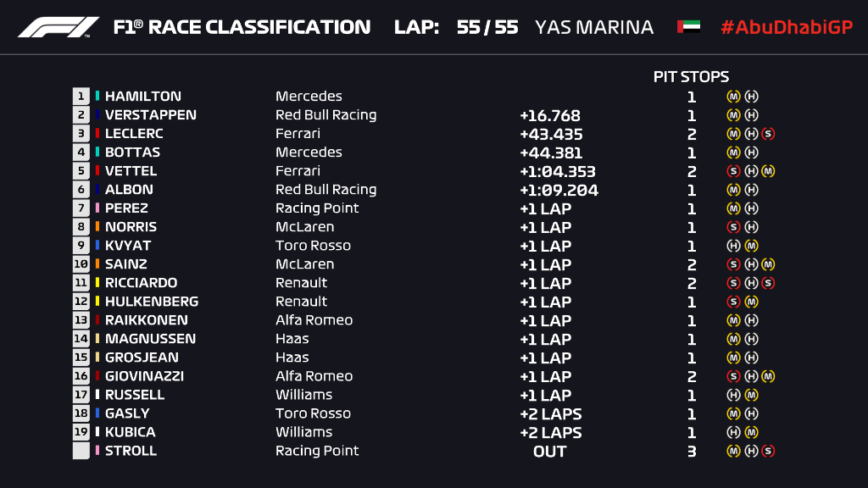
Task: Click Kvyat's hard tyre icon
Action: pos(733,246)
